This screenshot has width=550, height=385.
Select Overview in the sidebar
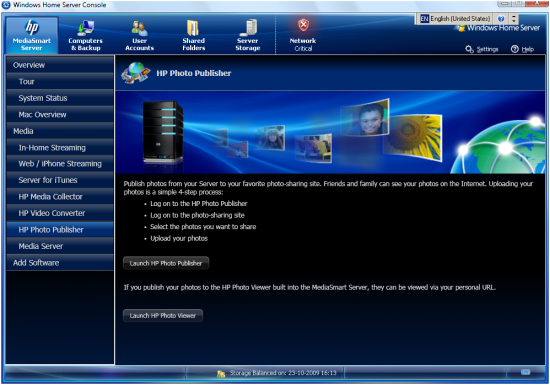point(60,65)
